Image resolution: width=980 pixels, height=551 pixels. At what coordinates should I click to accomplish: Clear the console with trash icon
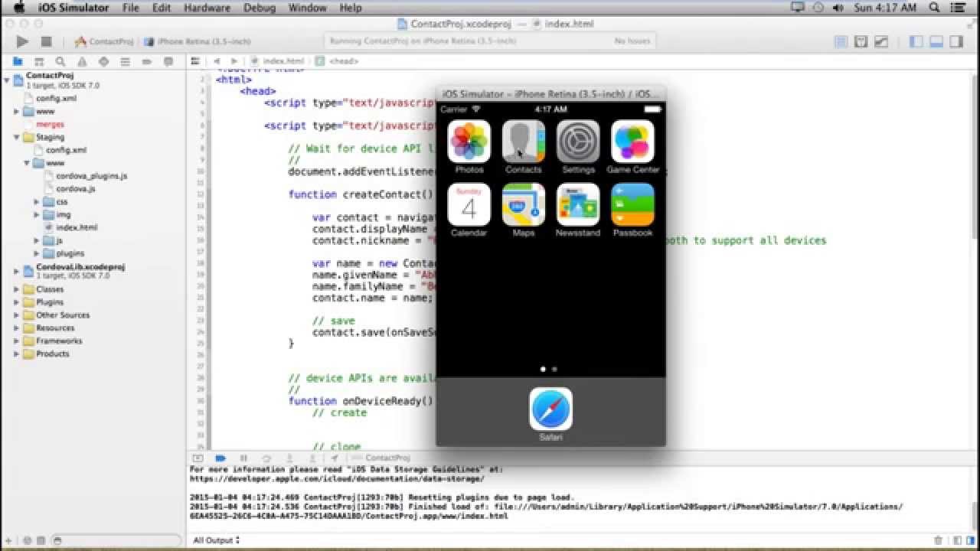coord(938,540)
